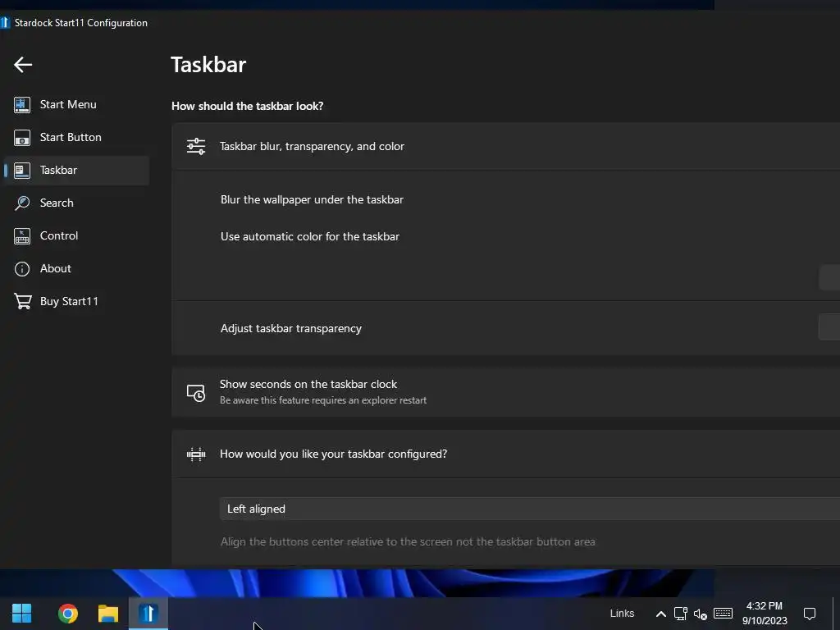Expand How would you like your taskbar configured
This screenshot has width=840, height=630.
pos(505,454)
